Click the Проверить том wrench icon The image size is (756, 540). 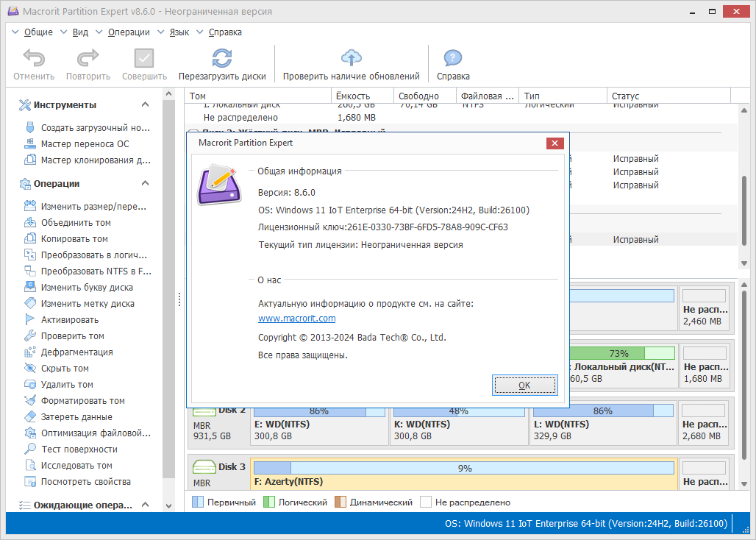(30, 335)
